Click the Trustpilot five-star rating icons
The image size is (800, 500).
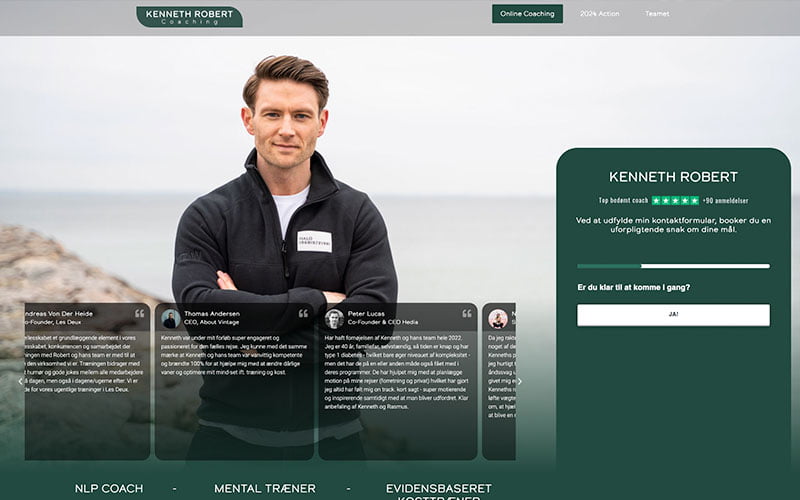tap(676, 201)
